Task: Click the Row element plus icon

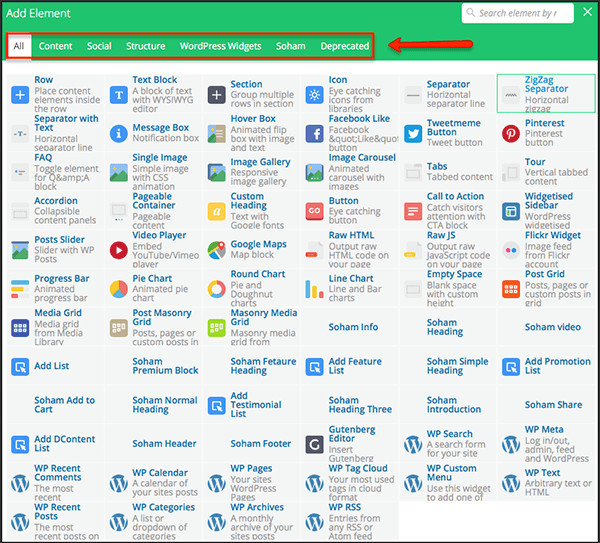Action: coord(20,95)
